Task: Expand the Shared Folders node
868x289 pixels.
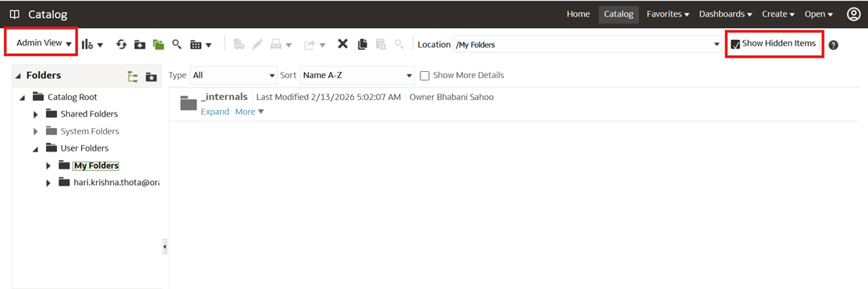Action: tap(36, 114)
